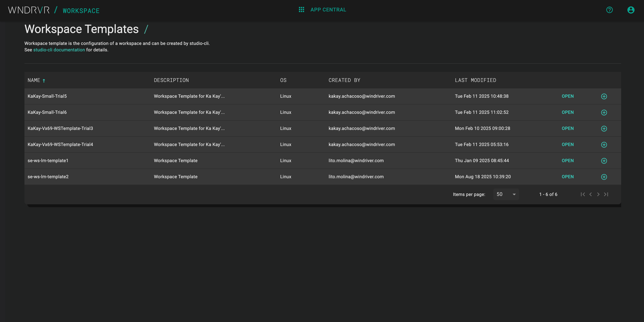Click the plus icon beside se-ws-lm-template1
644x322 pixels.
604,161
